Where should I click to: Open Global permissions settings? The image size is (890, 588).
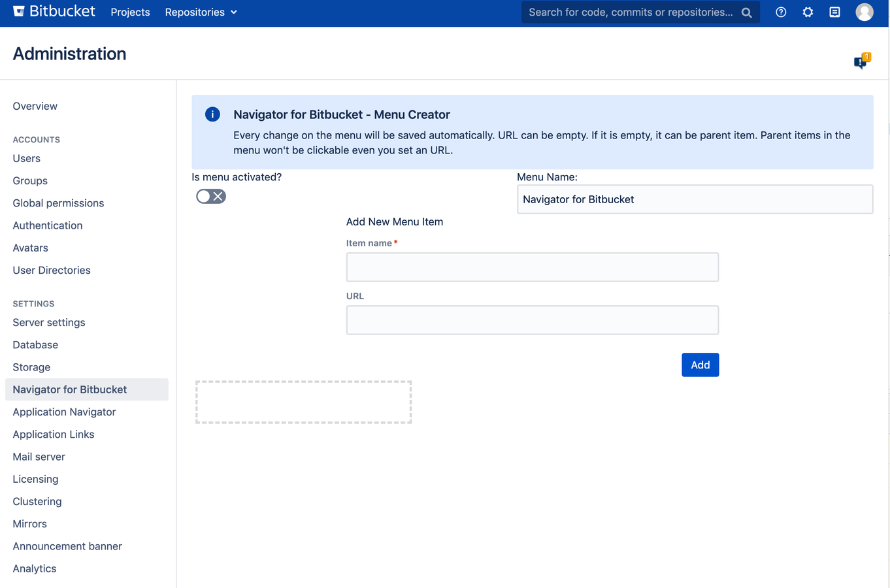(x=58, y=203)
